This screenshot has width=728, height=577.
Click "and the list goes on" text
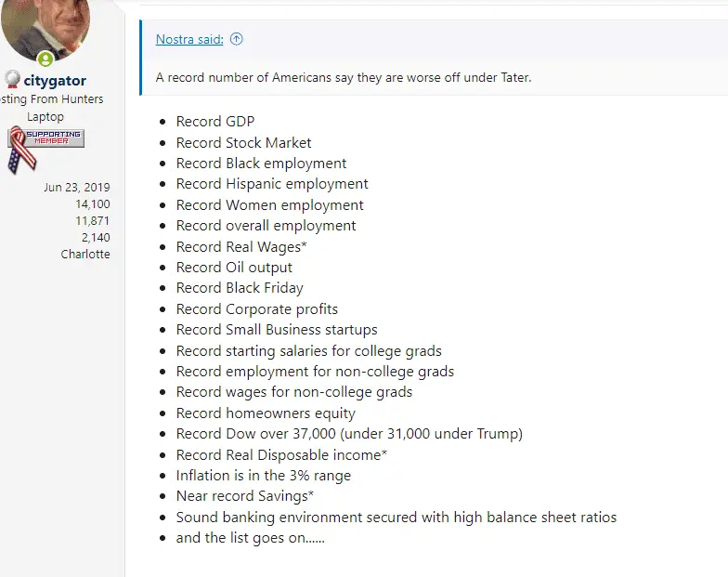point(250,538)
